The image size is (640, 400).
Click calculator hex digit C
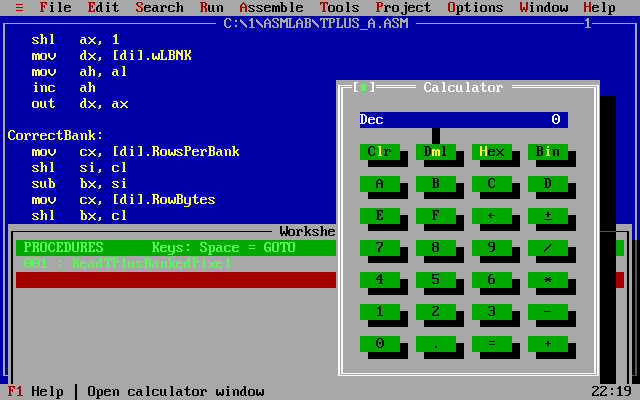click(491, 183)
